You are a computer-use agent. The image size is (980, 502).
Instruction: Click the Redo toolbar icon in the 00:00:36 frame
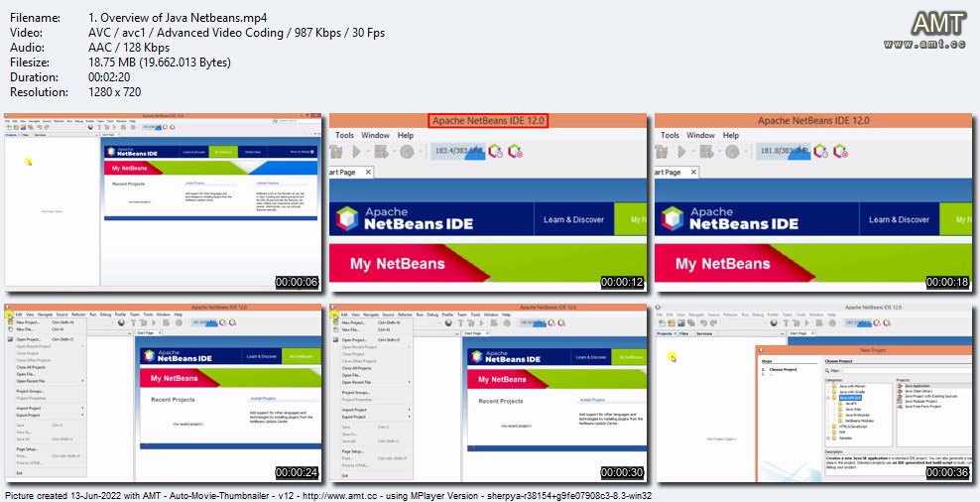coord(714,322)
